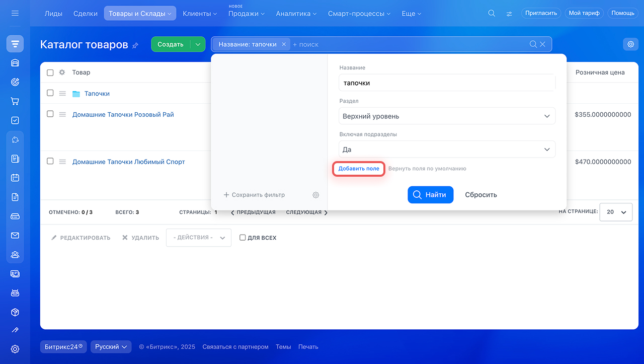The height and width of the screenshot is (364, 644).
Task: Open the news feed icon in sidebar
Action: tap(15, 159)
